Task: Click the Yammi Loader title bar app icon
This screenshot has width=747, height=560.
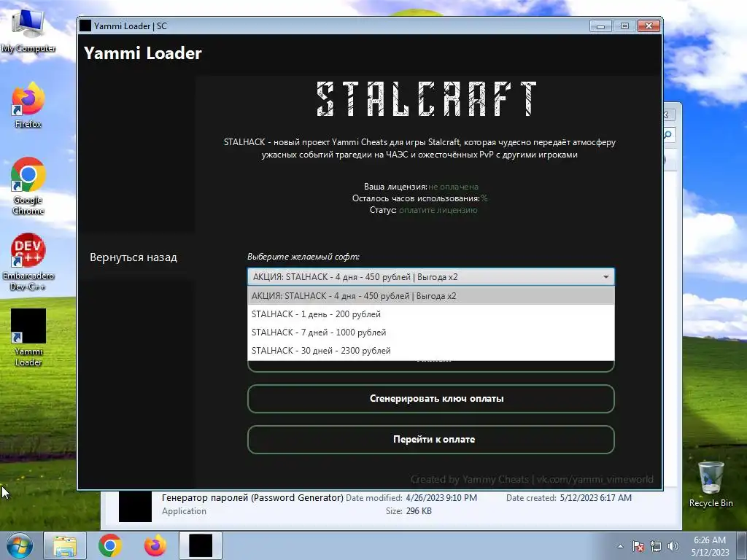Action: (x=85, y=26)
